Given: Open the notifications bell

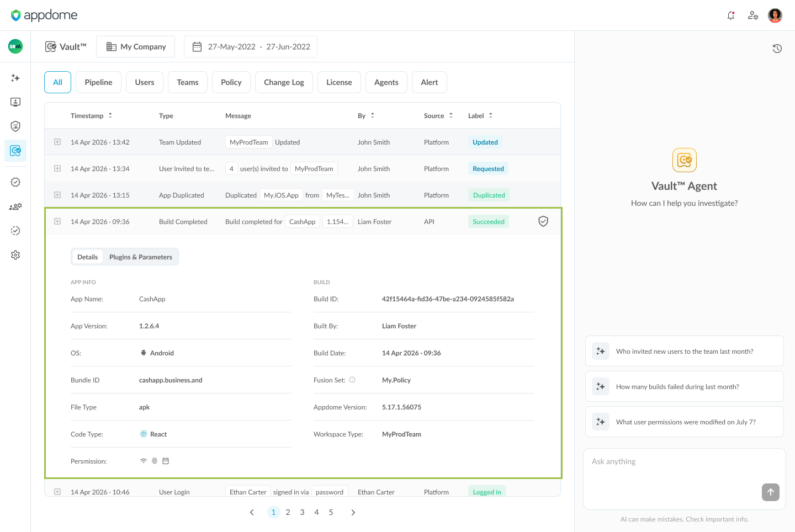Looking at the screenshot, I should coord(731,15).
